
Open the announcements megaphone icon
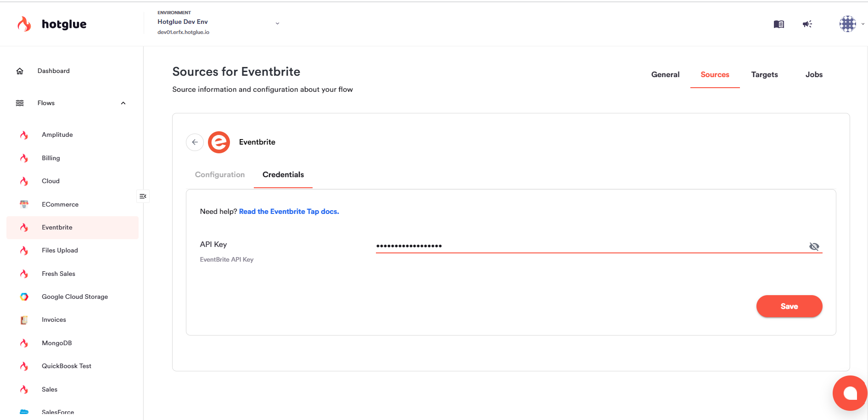click(807, 24)
